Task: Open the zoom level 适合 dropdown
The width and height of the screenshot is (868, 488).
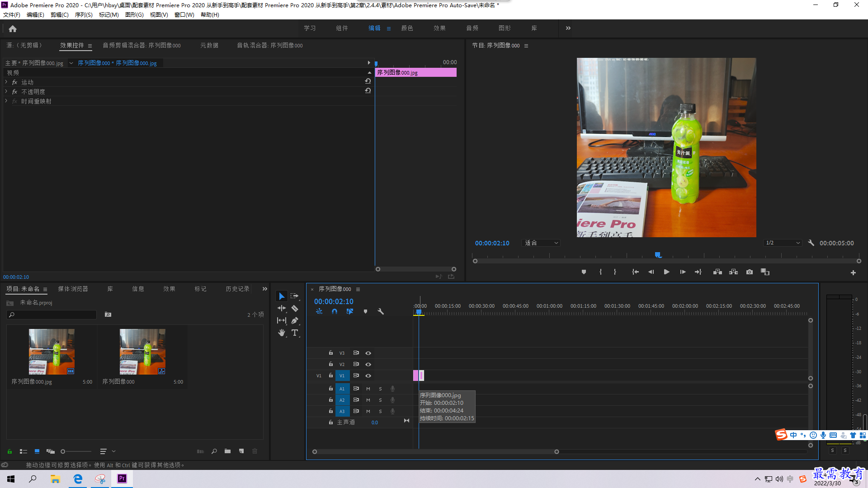Action: pos(541,243)
